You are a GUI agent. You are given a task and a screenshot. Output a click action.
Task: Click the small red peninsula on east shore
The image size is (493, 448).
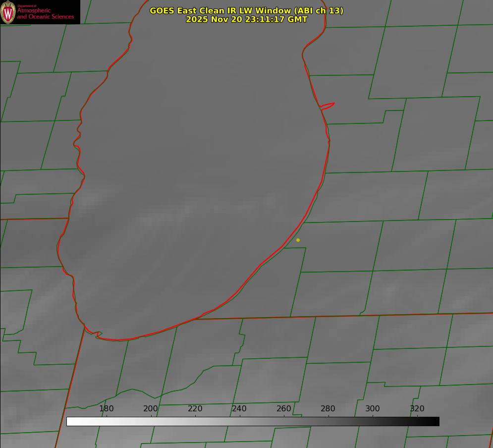click(x=328, y=106)
